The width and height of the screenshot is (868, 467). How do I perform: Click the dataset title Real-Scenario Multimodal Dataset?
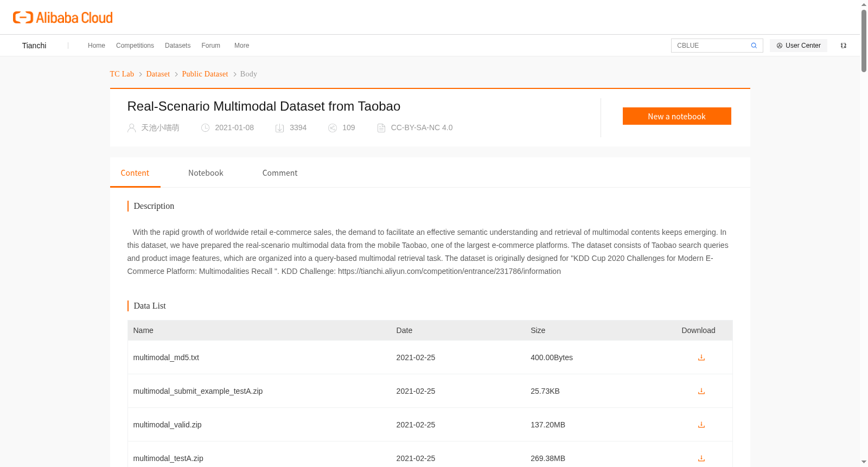(264, 106)
